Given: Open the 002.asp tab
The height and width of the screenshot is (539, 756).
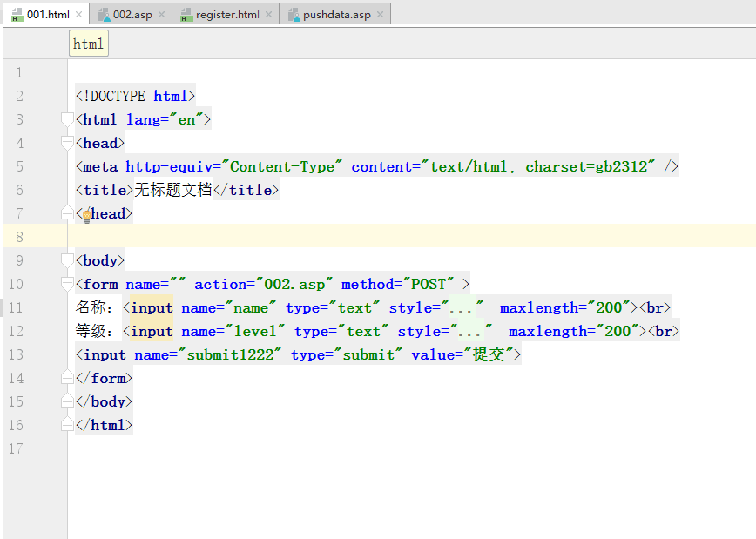Looking at the screenshot, I should (x=130, y=15).
